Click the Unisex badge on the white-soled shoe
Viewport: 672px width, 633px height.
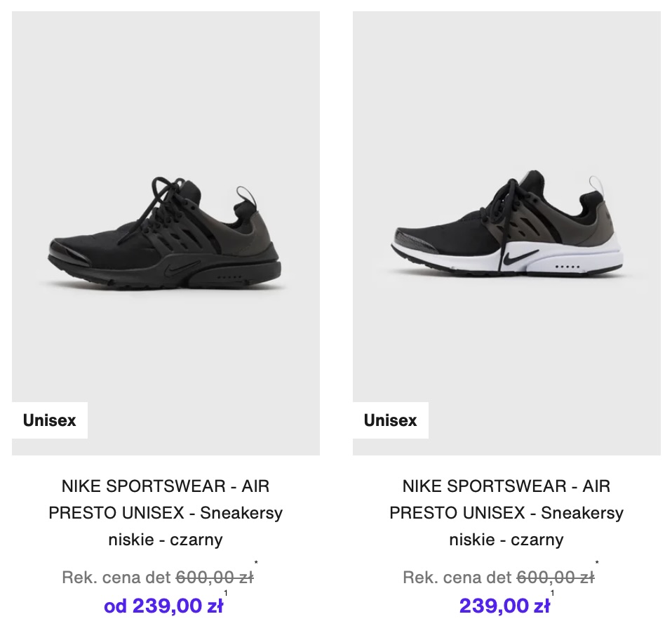[390, 420]
